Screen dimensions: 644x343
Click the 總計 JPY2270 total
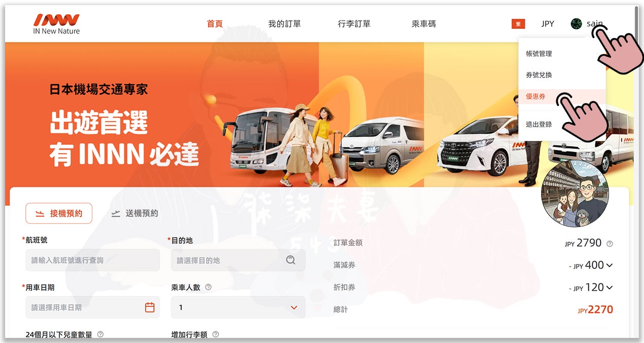pos(595,310)
